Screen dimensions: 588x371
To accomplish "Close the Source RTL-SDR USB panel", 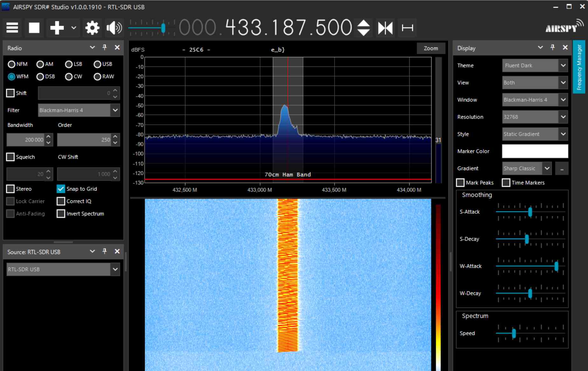I will click(x=117, y=252).
